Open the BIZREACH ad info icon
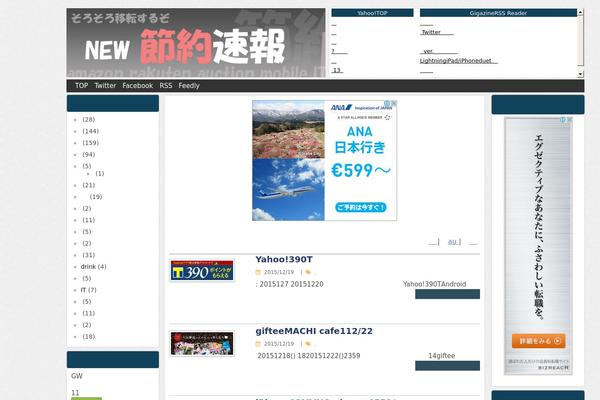This screenshot has height=400, width=600. click(x=562, y=120)
